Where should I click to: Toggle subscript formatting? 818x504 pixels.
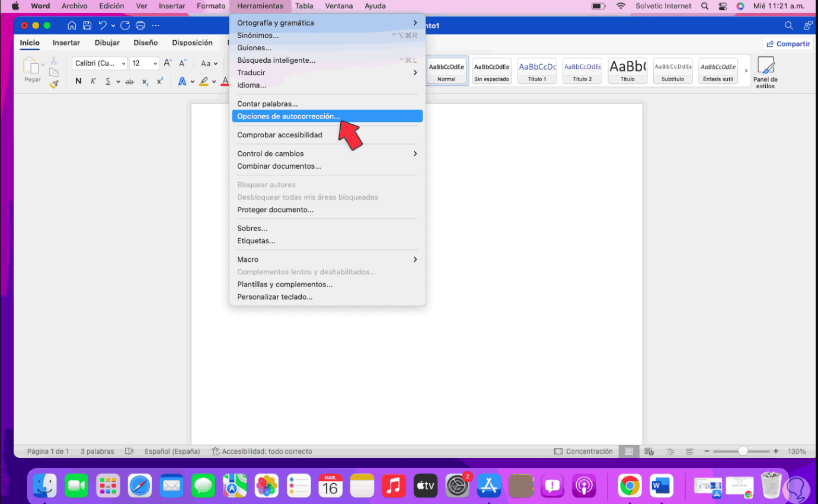click(145, 82)
